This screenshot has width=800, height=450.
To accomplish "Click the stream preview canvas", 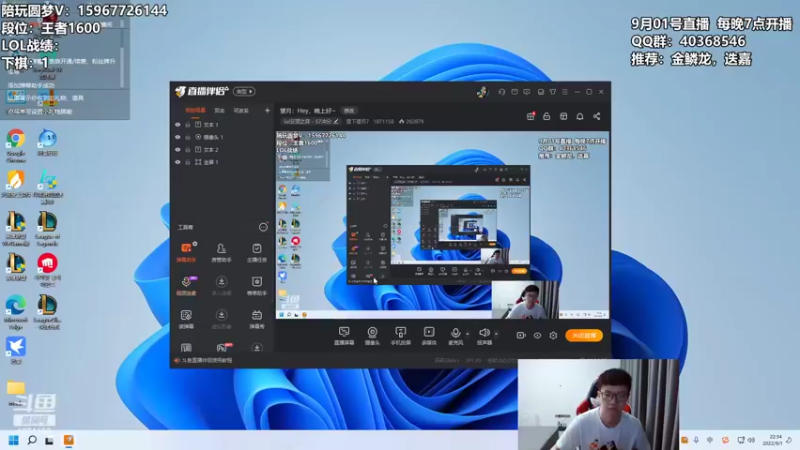I will (442, 225).
